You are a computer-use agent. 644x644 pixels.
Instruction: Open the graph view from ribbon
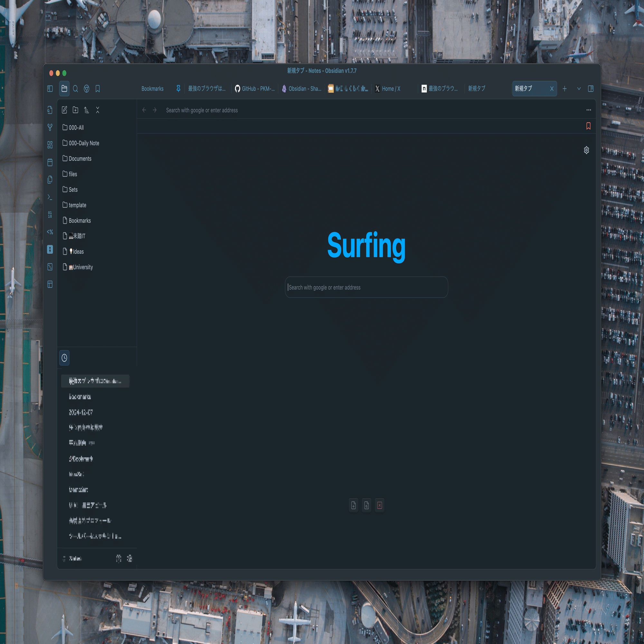[50, 127]
